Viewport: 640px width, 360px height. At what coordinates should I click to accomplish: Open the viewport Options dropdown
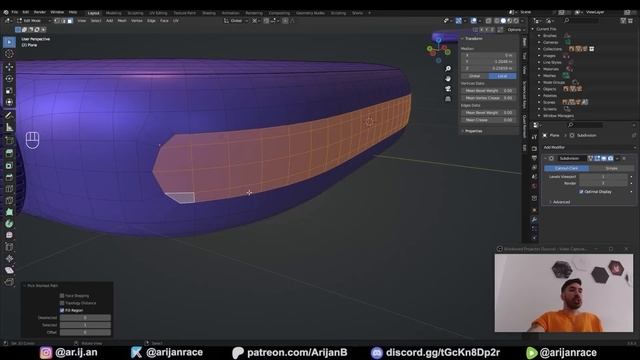(516, 30)
